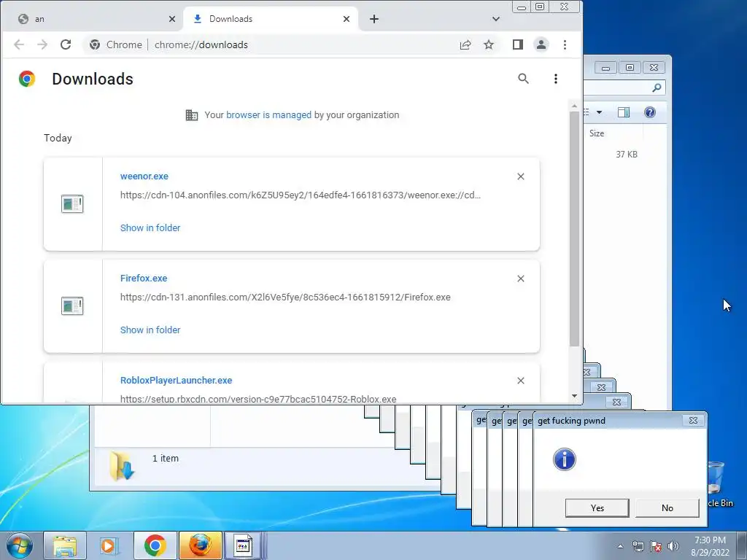The height and width of the screenshot is (560, 747).
Task: Launch Windows Media Player from taskbar
Action: (x=109, y=545)
